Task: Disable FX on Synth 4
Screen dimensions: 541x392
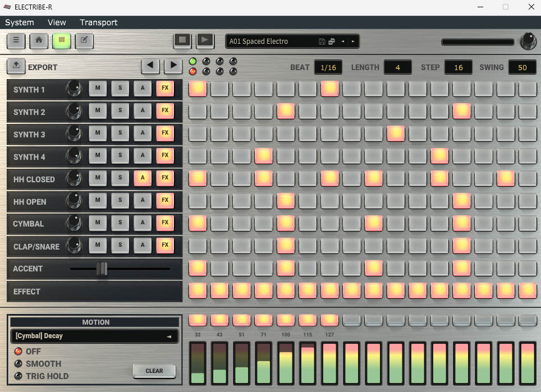Action: [165, 155]
